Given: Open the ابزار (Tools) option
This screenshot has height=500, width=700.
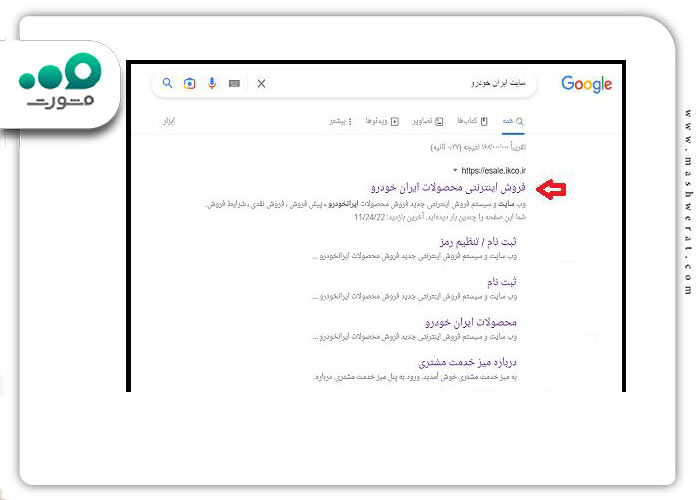Looking at the screenshot, I should 169,121.
